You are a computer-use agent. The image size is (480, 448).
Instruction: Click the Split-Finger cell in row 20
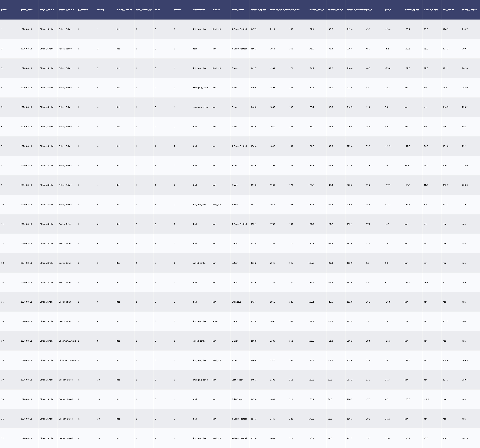pyautogui.click(x=237, y=400)
